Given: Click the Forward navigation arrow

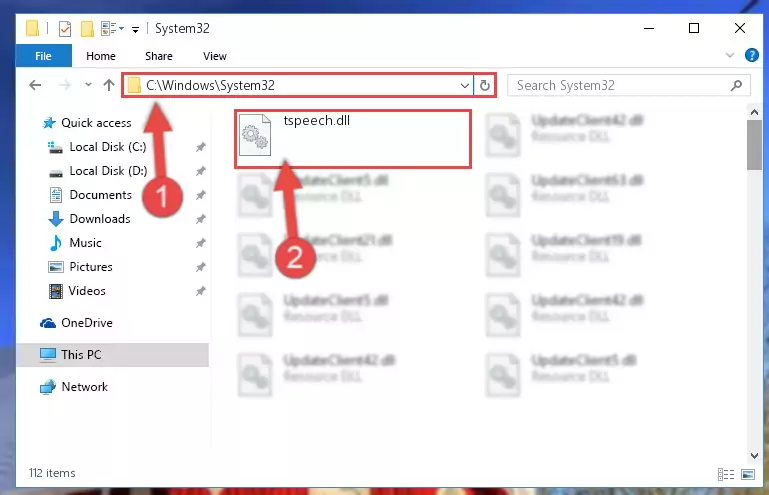Looking at the screenshot, I should coord(64,85).
